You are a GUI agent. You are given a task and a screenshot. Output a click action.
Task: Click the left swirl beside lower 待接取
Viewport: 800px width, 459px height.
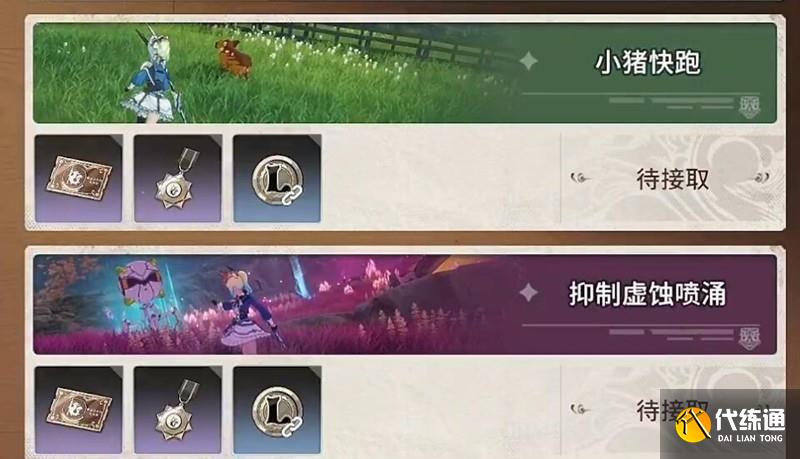pos(581,409)
